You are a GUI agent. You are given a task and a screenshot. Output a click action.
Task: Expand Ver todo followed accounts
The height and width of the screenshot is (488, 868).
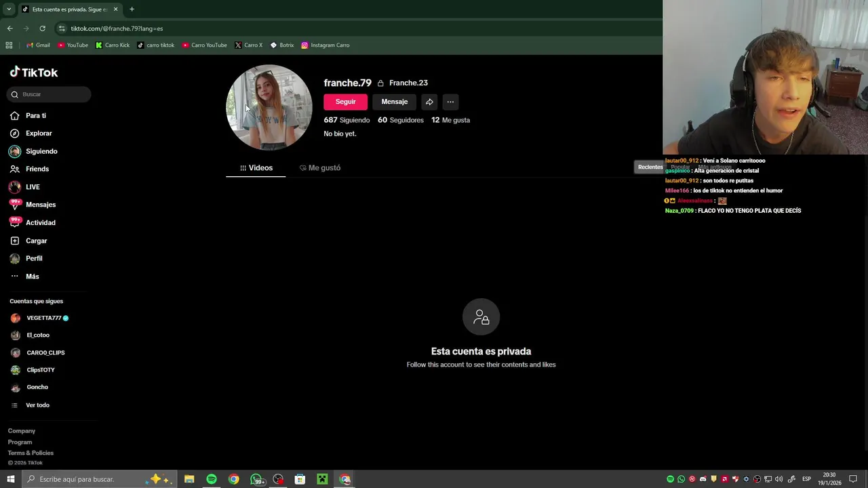pyautogui.click(x=30, y=405)
